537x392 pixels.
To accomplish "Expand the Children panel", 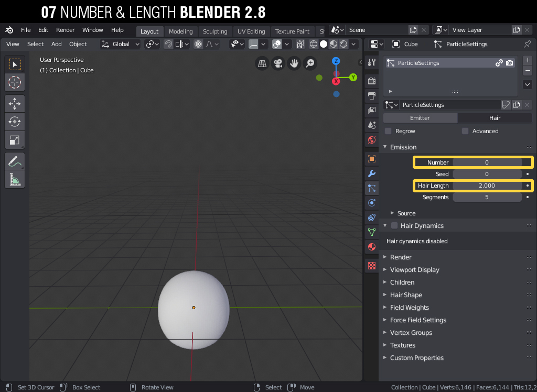I will [402, 282].
